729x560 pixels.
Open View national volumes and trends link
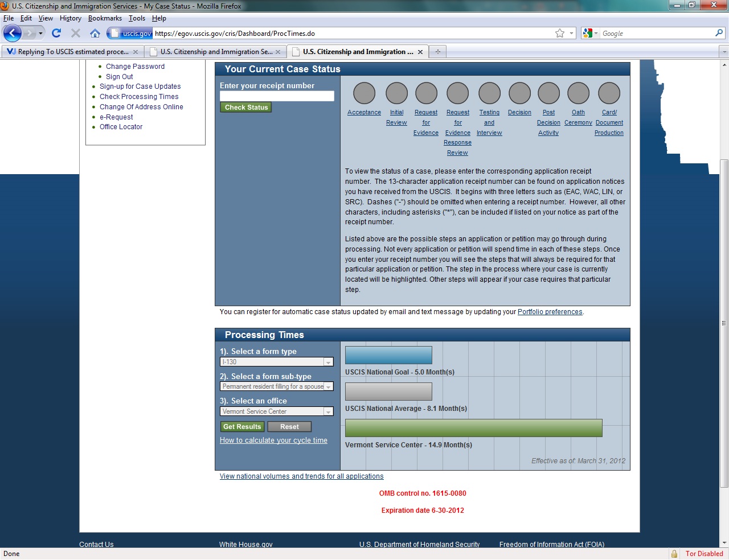(x=301, y=476)
